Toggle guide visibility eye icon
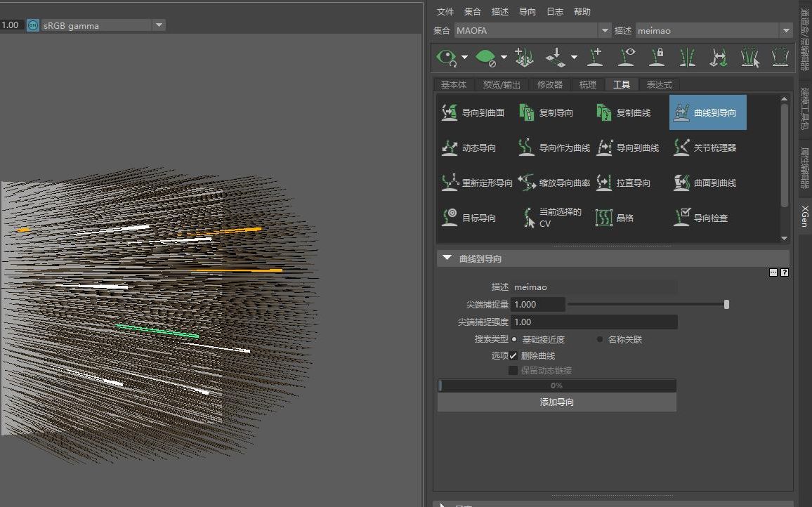The width and height of the screenshot is (812, 507). tap(627, 57)
